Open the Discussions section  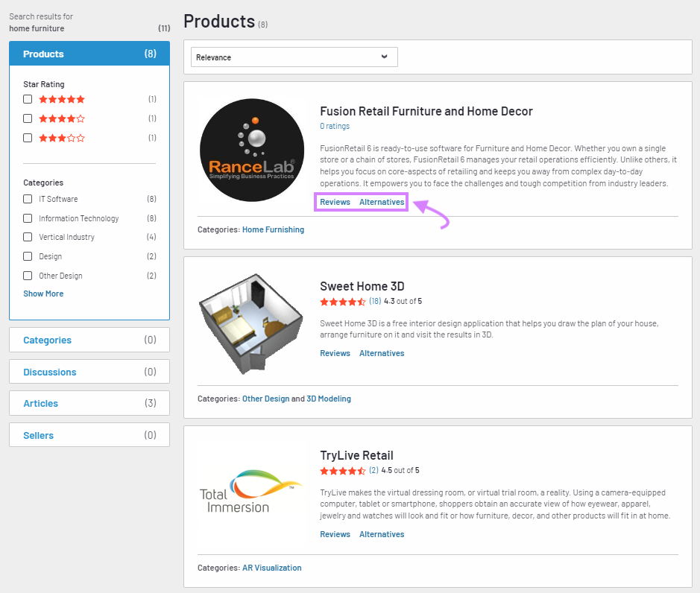[49, 371]
